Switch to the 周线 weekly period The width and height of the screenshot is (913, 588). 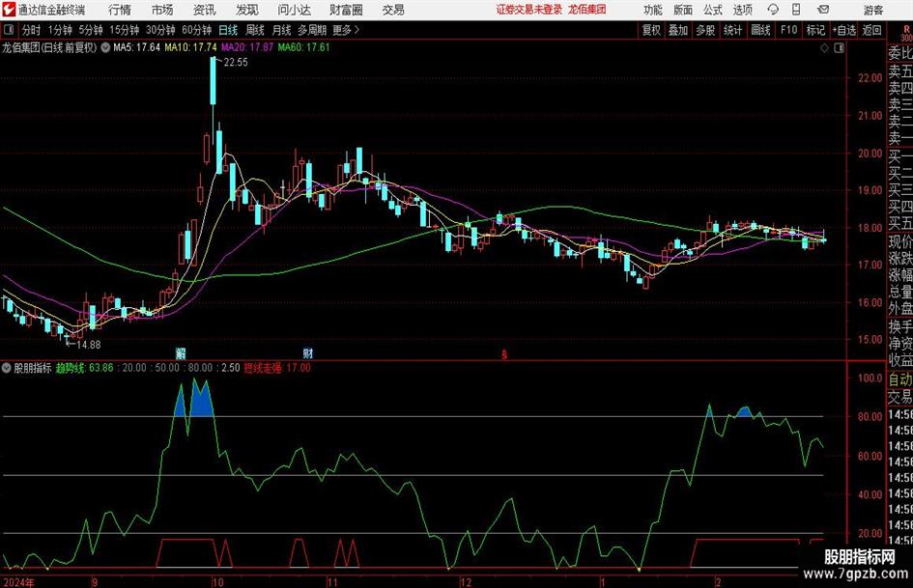pos(255,30)
